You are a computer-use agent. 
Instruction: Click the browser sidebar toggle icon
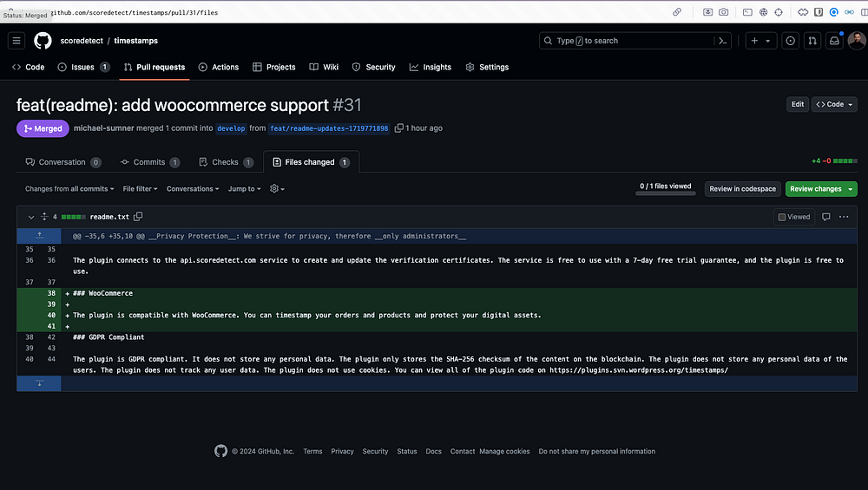(865, 12)
